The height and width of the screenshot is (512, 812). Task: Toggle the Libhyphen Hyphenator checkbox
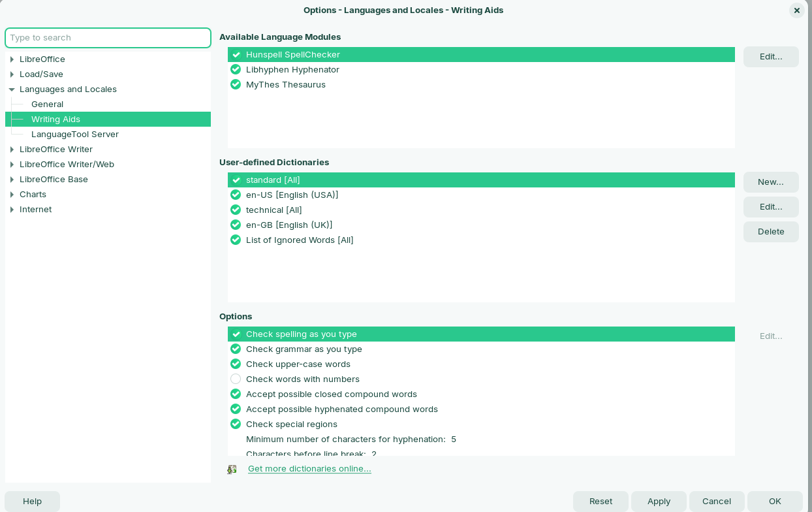coord(236,70)
